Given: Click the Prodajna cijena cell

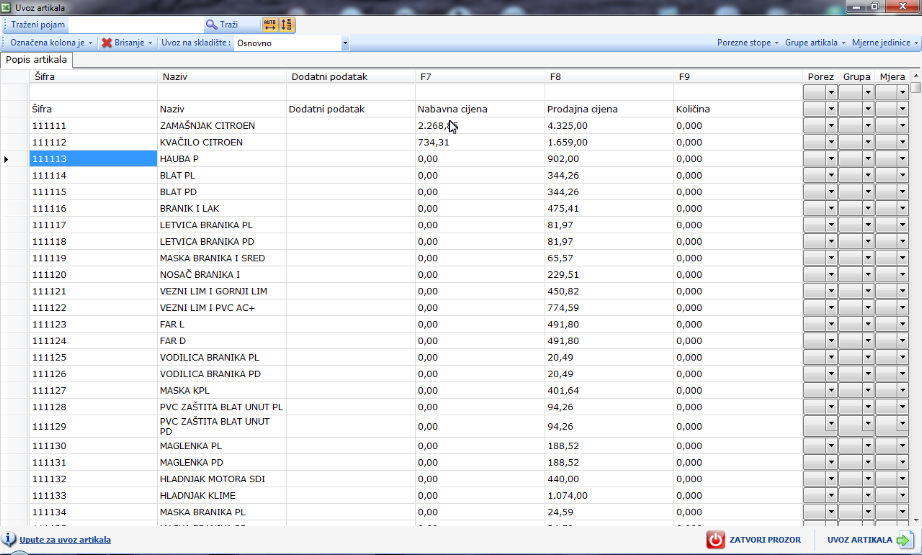Looking at the screenshot, I should [609, 109].
